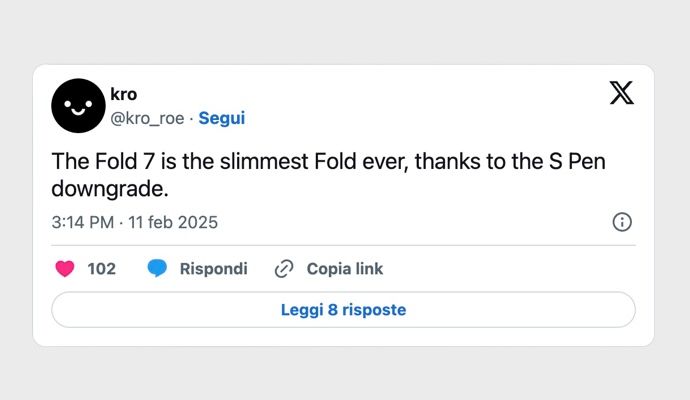This screenshot has height=400, width=690.
Task: Click the blue reply bubble icon
Action: (157, 268)
